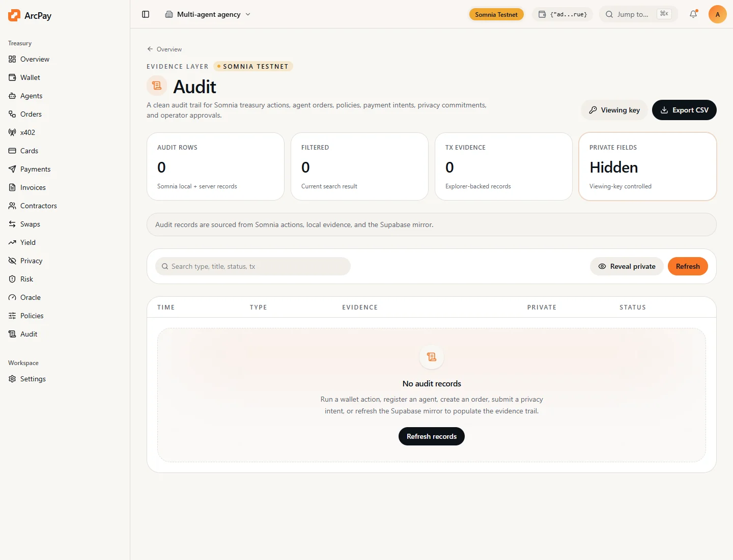The width and height of the screenshot is (733, 560).
Task: Click the 'No audit records' heading
Action: tap(432, 383)
